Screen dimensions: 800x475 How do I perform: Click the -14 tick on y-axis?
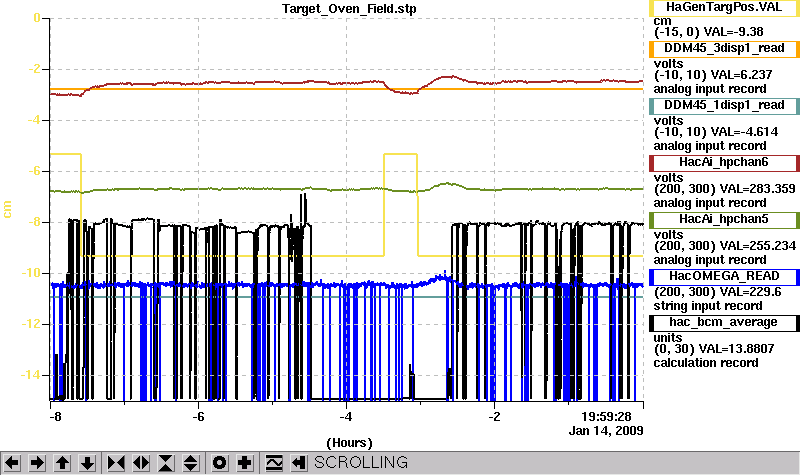(30, 375)
